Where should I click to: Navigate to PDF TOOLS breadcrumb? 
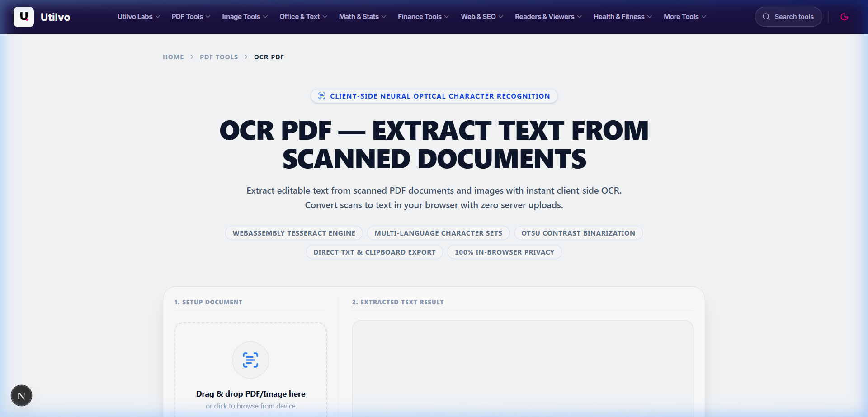[219, 57]
